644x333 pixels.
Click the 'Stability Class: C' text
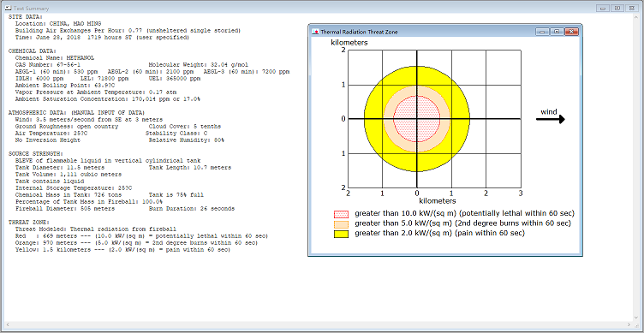pyautogui.click(x=176, y=134)
